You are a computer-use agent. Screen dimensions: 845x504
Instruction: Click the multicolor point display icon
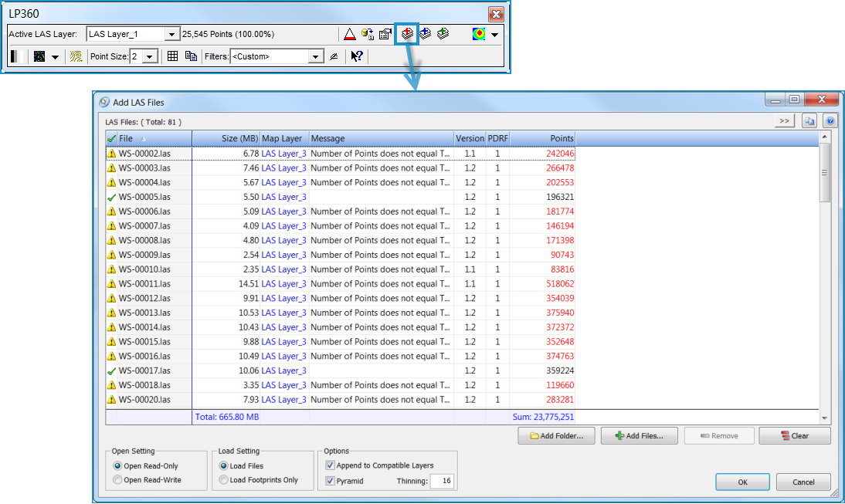(x=39, y=56)
